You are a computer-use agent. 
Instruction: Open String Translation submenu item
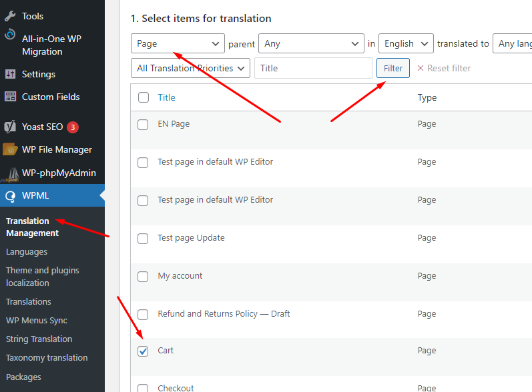(x=39, y=339)
